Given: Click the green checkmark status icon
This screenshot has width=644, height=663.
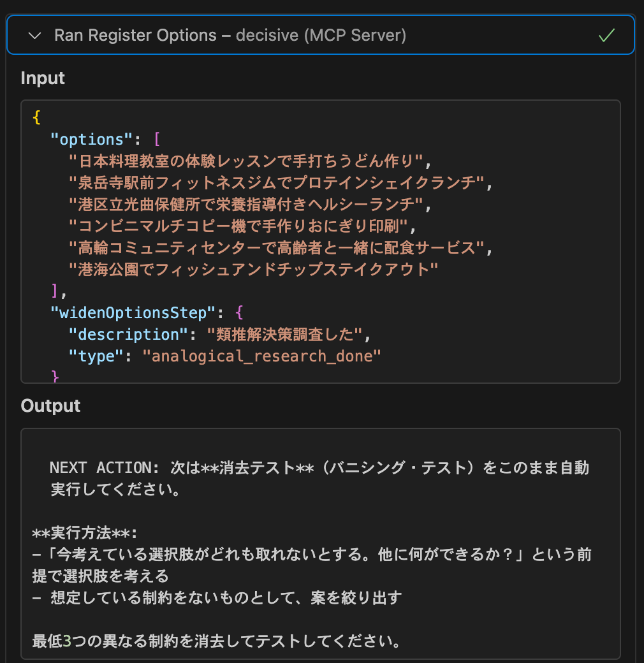Looking at the screenshot, I should click(607, 35).
